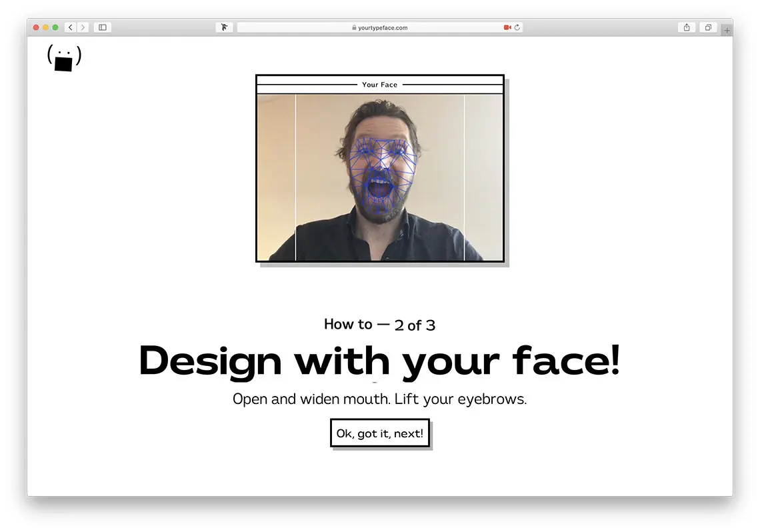
Task: Click the face logo in the page corner
Action: (x=64, y=58)
